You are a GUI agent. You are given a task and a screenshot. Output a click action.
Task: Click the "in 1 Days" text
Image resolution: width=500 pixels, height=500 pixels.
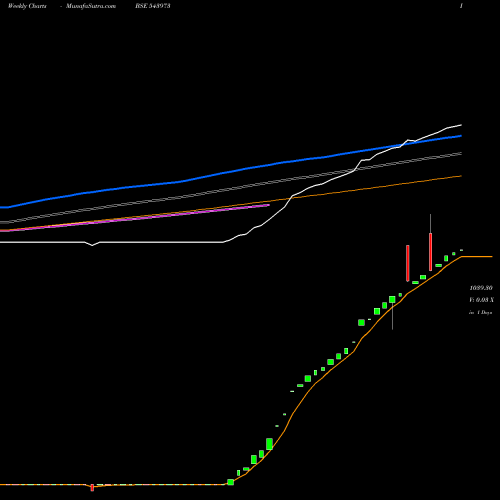point(480,313)
